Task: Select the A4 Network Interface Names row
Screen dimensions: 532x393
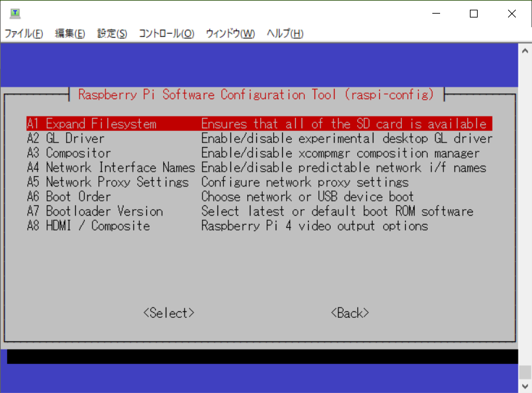Action: coord(260,168)
